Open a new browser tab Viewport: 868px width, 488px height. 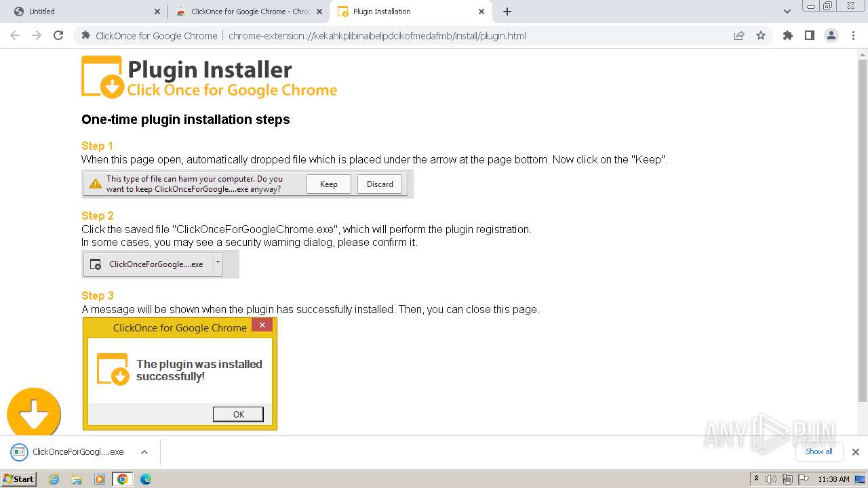pyautogui.click(x=507, y=12)
